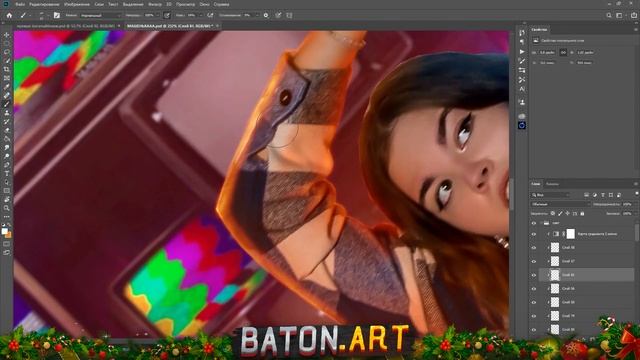Hide the gradient map layer
The height and width of the screenshot is (360, 640).
(x=533, y=234)
